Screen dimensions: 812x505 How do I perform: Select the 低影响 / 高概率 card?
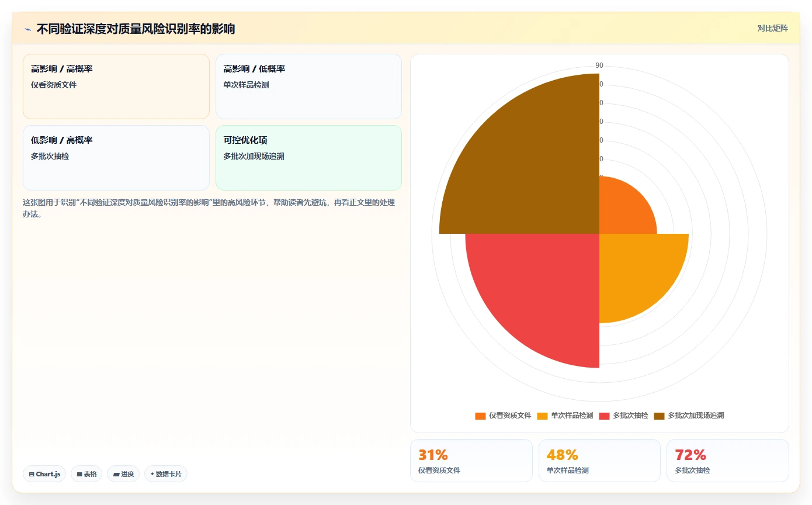pyautogui.click(x=116, y=158)
